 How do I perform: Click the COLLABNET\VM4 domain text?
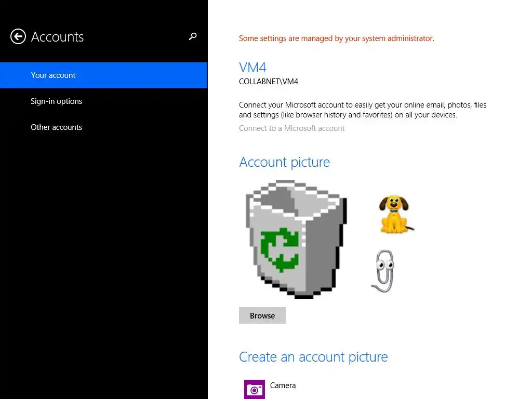[269, 82]
